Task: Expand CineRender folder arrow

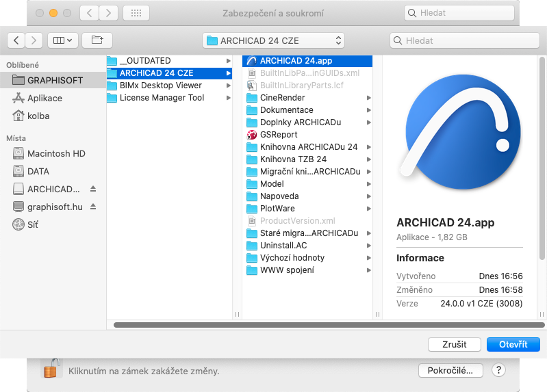Action: click(369, 98)
